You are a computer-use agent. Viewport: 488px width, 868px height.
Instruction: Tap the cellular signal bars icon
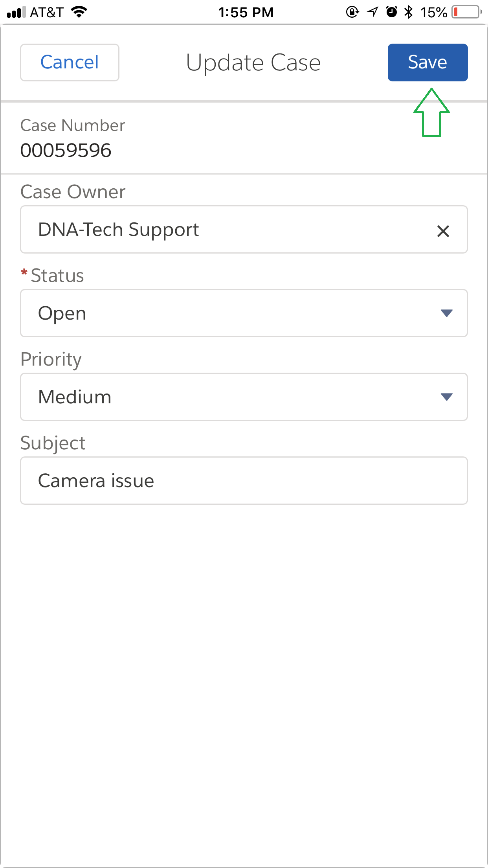(16, 12)
